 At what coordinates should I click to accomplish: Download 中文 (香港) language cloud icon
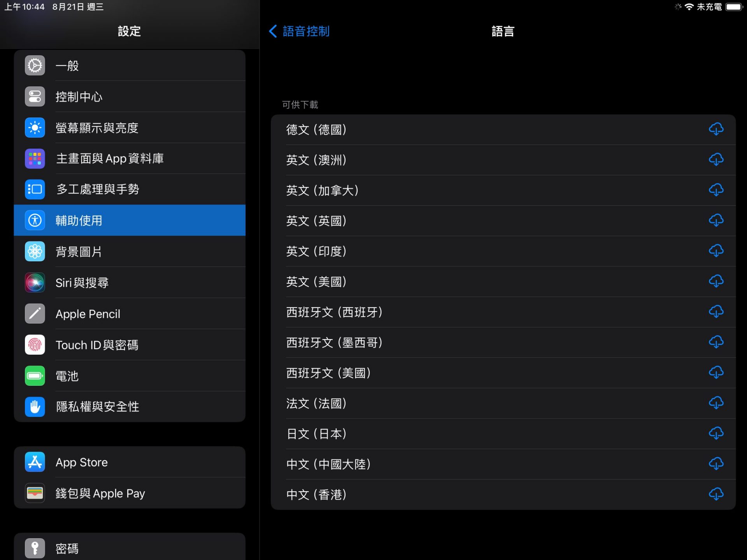pos(715,494)
